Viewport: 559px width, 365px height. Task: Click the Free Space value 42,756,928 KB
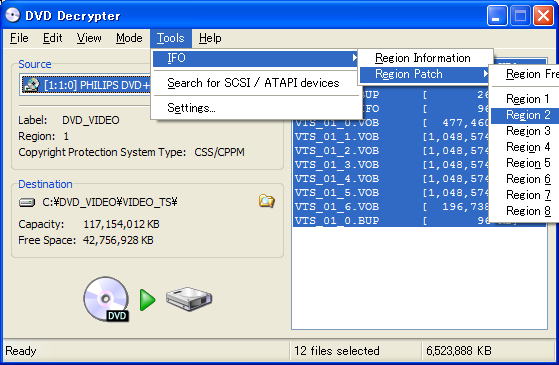tap(118, 240)
